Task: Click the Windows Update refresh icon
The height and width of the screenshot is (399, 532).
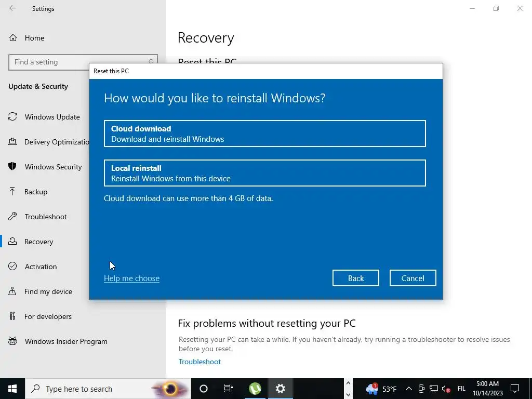Action: 12,117
